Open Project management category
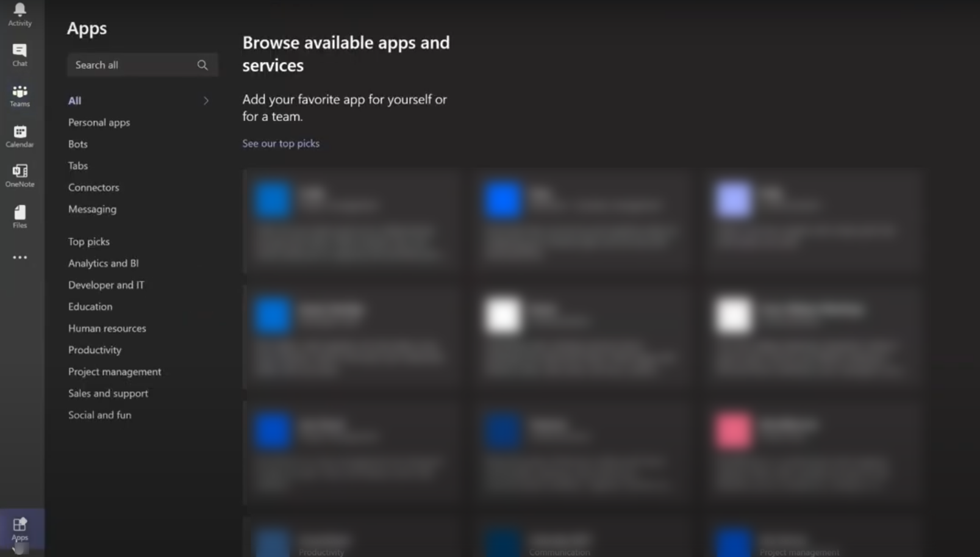Viewport: 980px width, 557px height. click(115, 372)
